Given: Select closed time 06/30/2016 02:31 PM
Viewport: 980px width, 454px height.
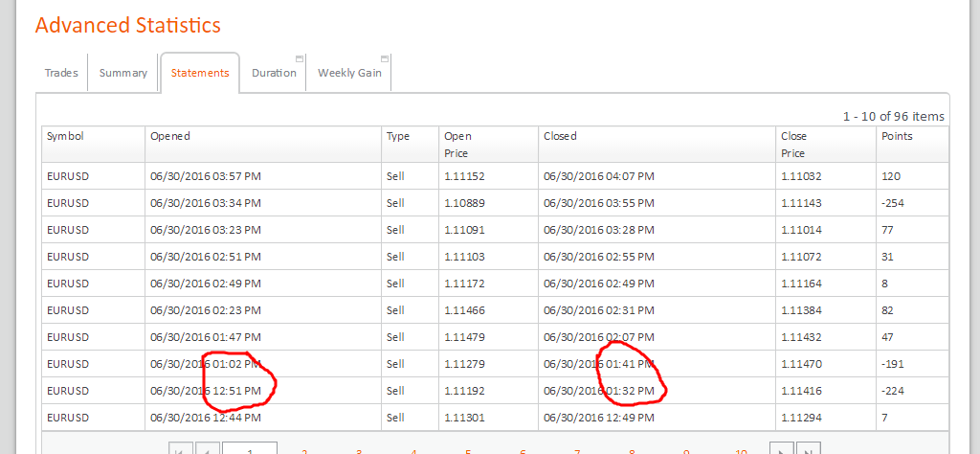Looking at the screenshot, I should (599, 310).
